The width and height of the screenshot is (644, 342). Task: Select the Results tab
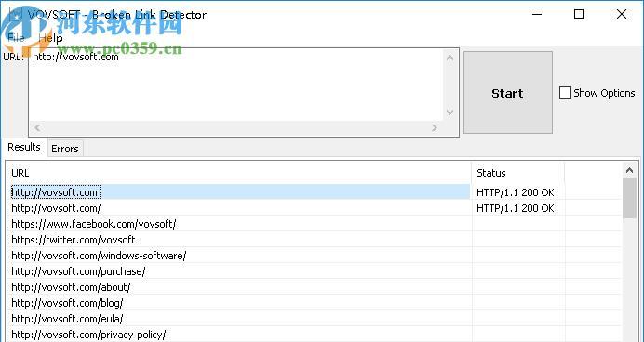point(24,147)
